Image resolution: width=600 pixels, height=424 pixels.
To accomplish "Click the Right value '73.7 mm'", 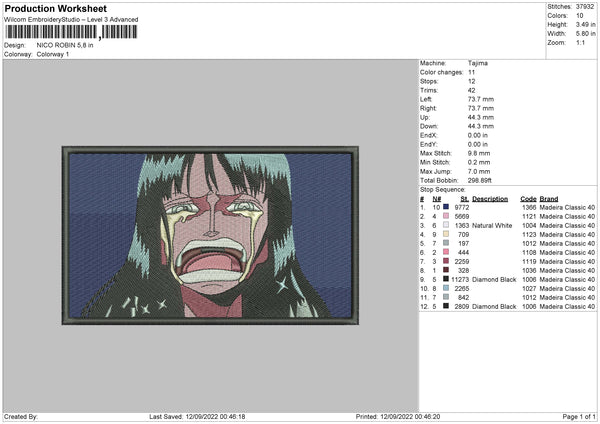I will (481, 108).
